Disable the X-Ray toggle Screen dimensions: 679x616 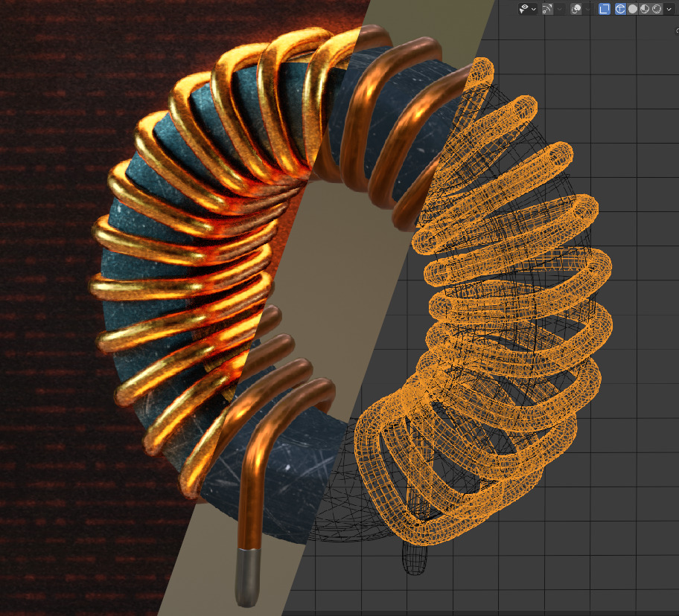(605, 9)
